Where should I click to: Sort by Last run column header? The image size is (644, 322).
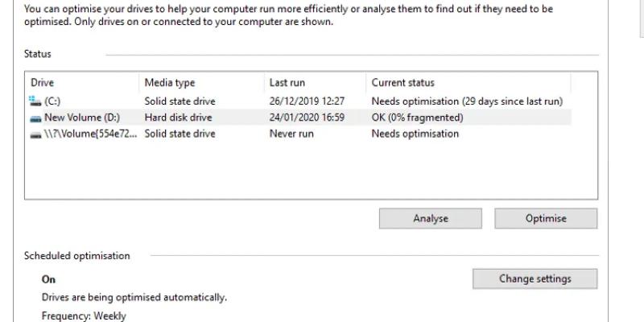(x=315, y=83)
